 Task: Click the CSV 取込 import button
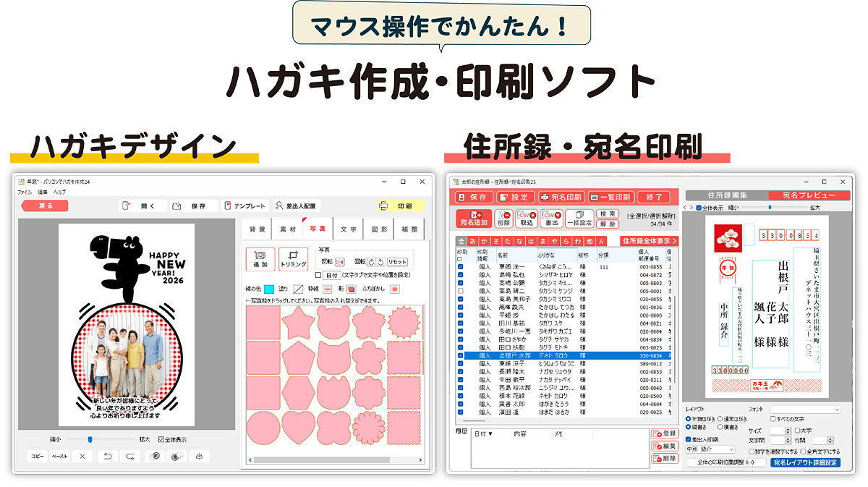pos(527,219)
